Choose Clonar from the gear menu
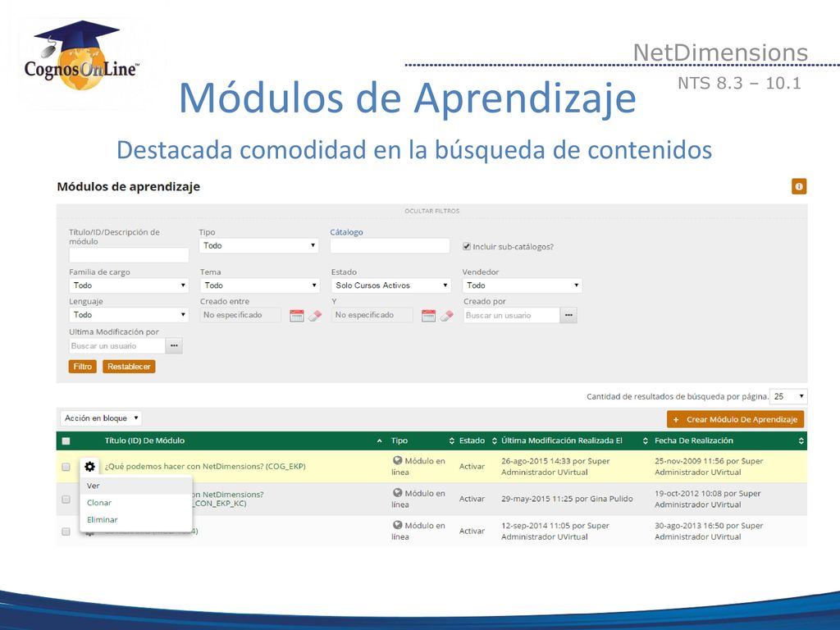Viewport: 840px width, 630px height. coord(136,503)
